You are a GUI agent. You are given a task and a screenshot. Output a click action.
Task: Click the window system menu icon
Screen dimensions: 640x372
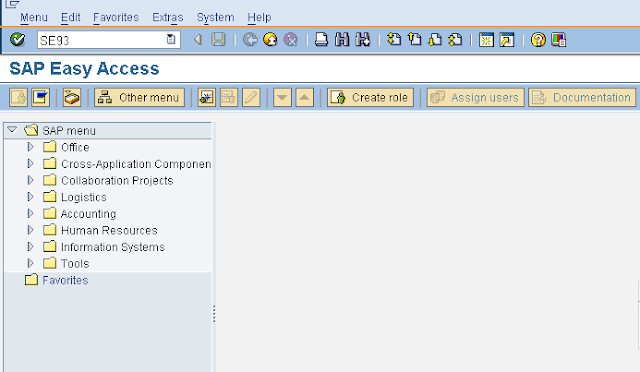tap(12, 4)
